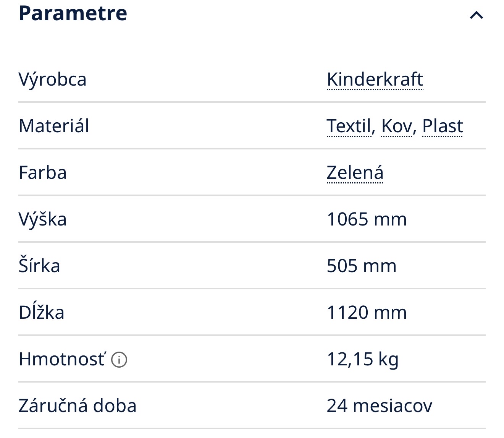
Task: Open the Kinderkraft manufacturer link
Action: coord(375,79)
